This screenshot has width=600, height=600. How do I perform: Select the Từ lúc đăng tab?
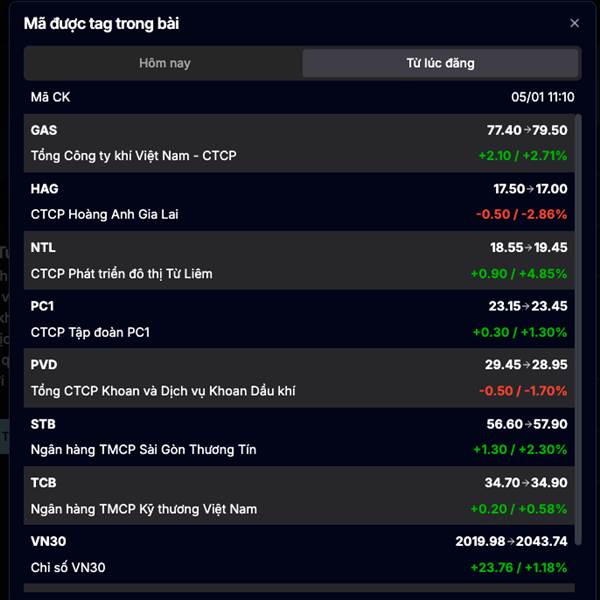tap(440, 63)
